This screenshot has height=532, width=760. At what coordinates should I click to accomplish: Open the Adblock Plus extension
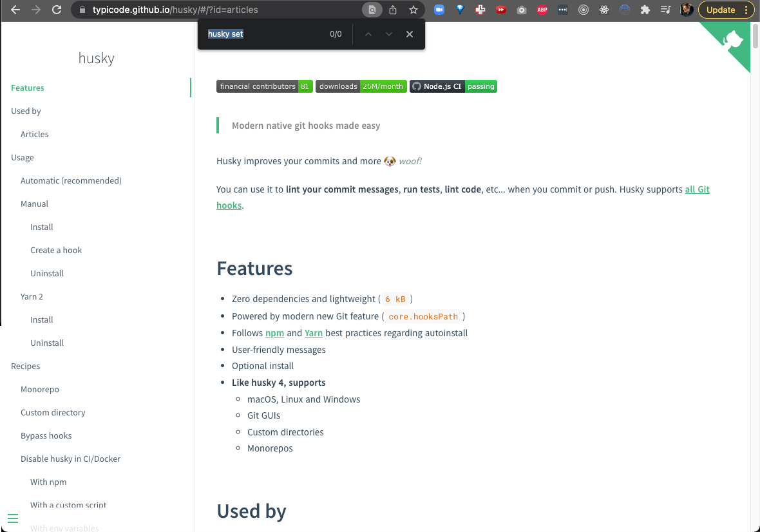(x=542, y=10)
